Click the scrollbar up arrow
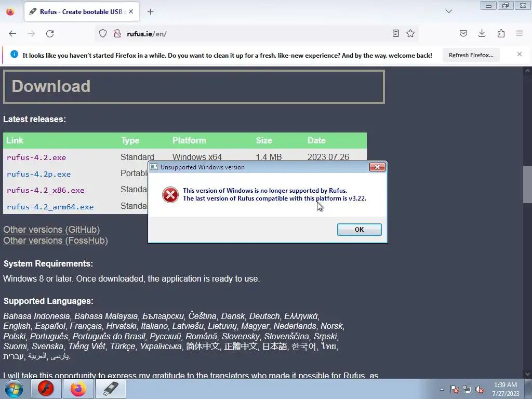The image size is (532, 399). [x=527, y=71]
